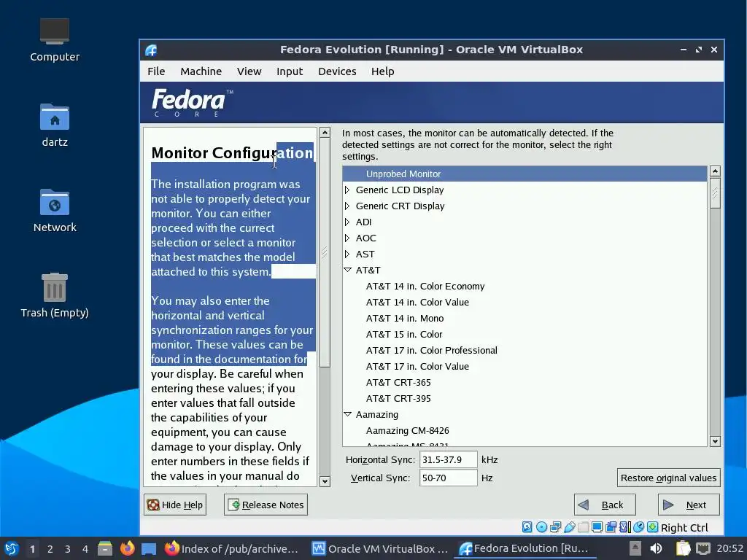Click Restore original values

668,478
